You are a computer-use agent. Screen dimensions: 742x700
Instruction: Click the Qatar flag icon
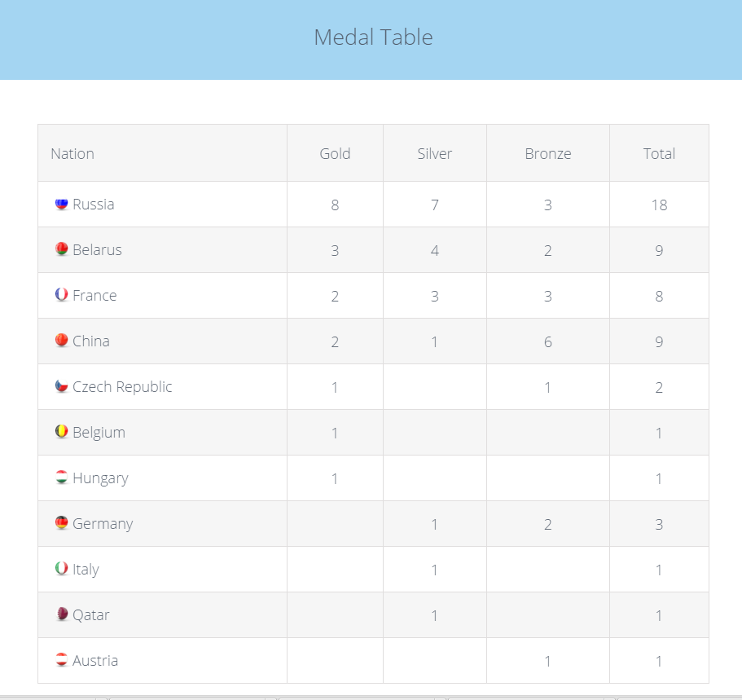(62, 614)
